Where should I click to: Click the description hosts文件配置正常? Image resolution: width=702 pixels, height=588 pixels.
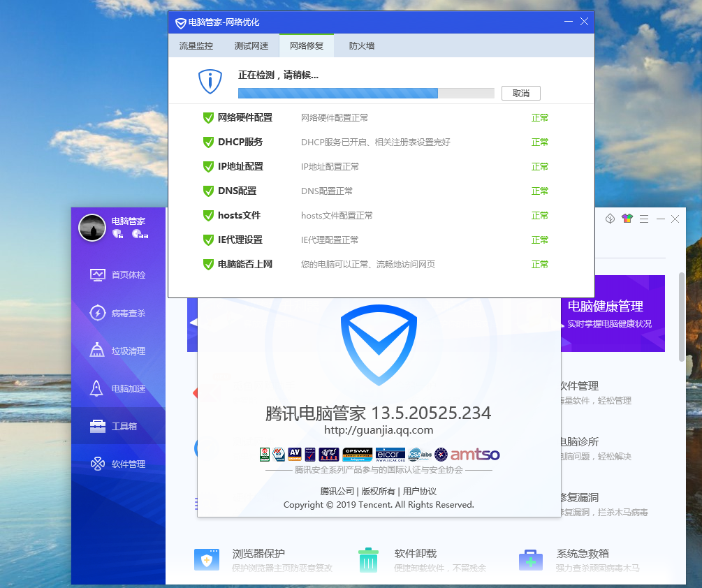pos(337,216)
